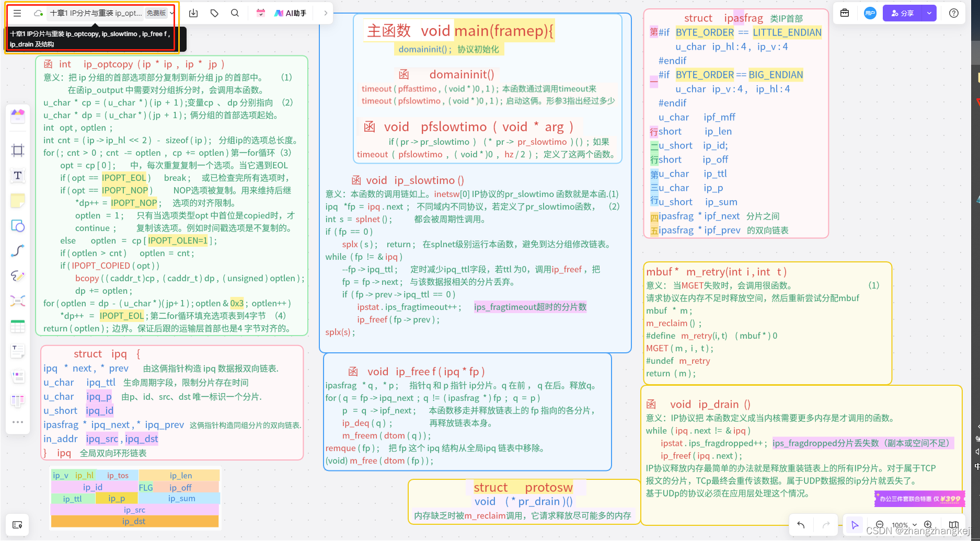Click the export/download icon
This screenshot has width=980, height=541.
(x=193, y=13)
